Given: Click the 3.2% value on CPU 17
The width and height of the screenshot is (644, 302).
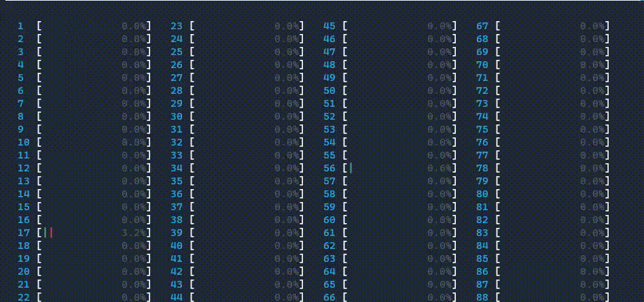Looking at the screenshot, I should [134, 233].
